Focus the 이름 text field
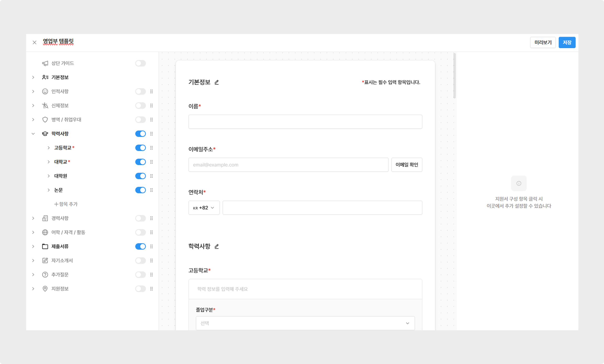The image size is (604, 364). coord(305,122)
